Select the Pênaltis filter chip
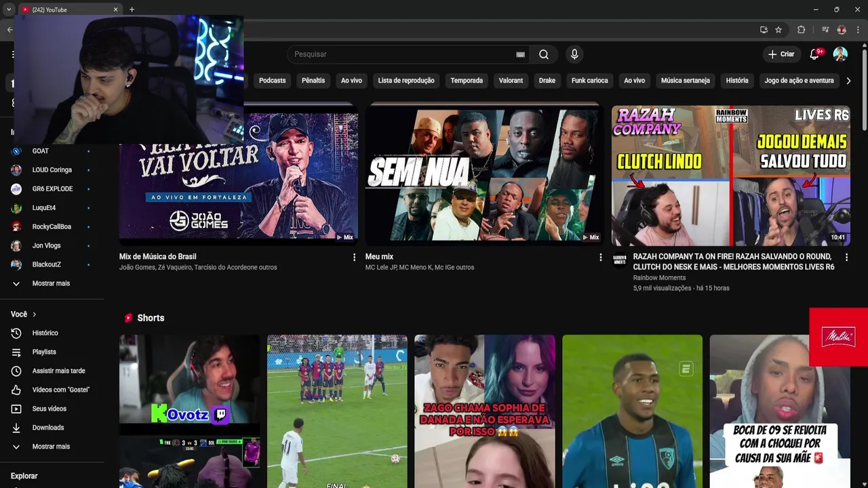This screenshot has width=868, height=488. (313, 81)
